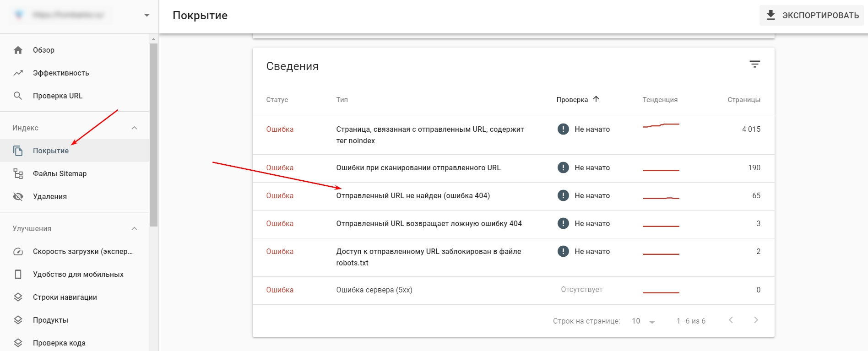Open the Продукты menu item

75,320
